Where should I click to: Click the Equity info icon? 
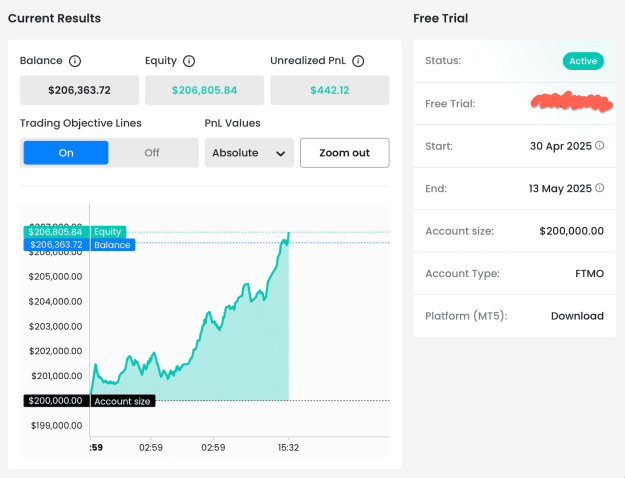189,61
